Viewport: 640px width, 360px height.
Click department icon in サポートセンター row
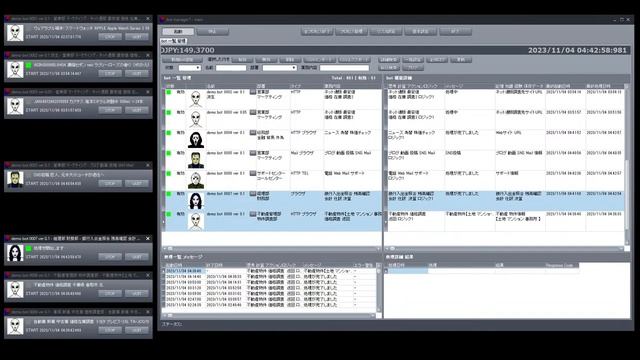(253, 173)
